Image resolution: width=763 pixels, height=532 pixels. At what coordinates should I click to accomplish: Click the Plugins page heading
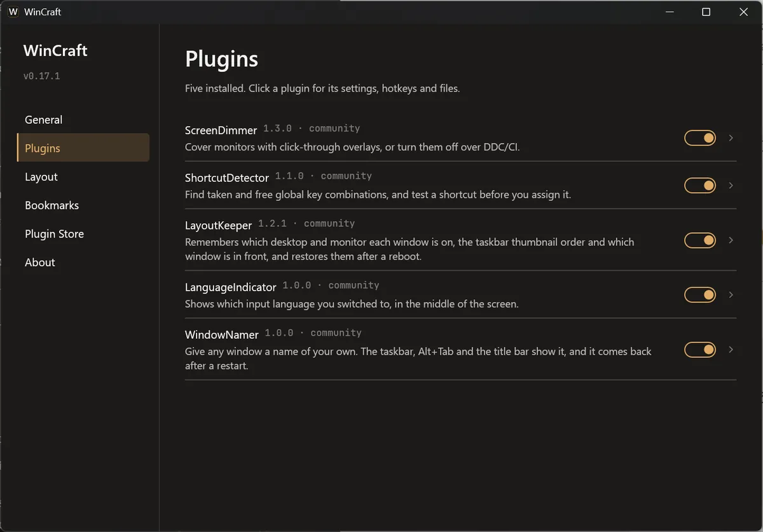[222, 59]
